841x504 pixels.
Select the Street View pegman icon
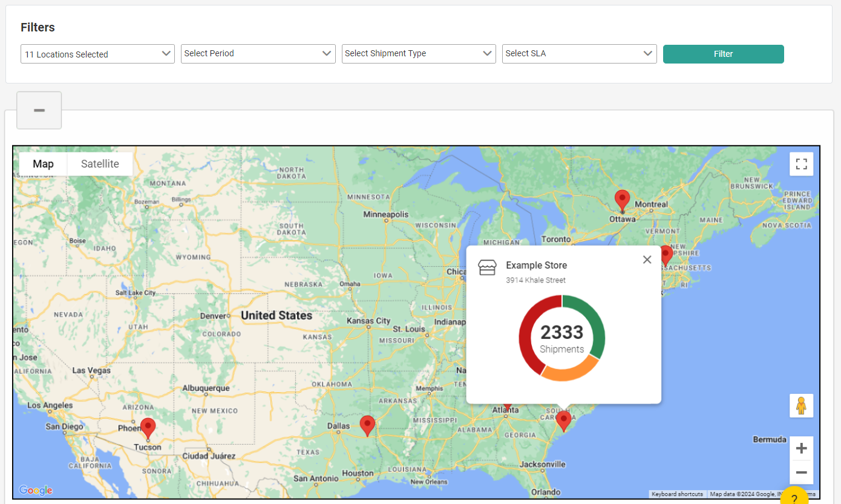pyautogui.click(x=801, y=405)
